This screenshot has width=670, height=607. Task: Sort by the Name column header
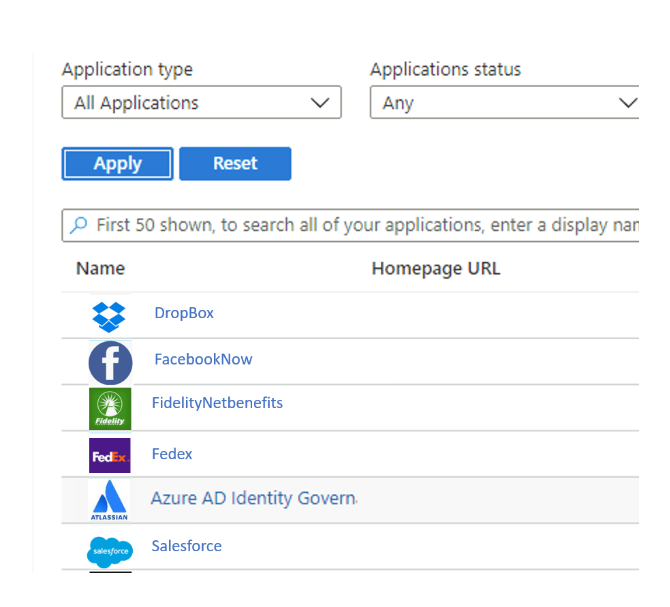100,269
